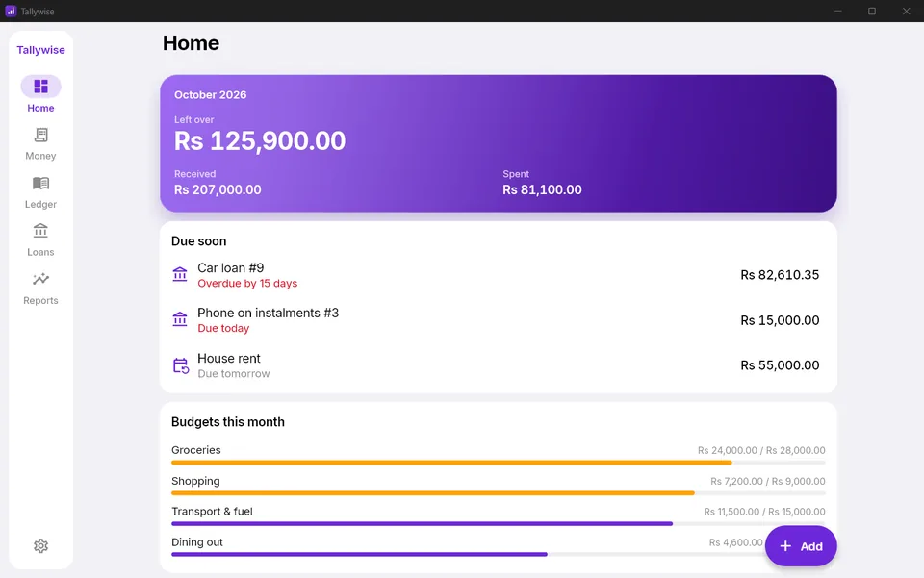Image resolution: width=924 pixels, height=578 pixels.
Task: Click Rs 7,200.00 / Rs 9,000.00 budget figures
Action: tap(768, 482)
